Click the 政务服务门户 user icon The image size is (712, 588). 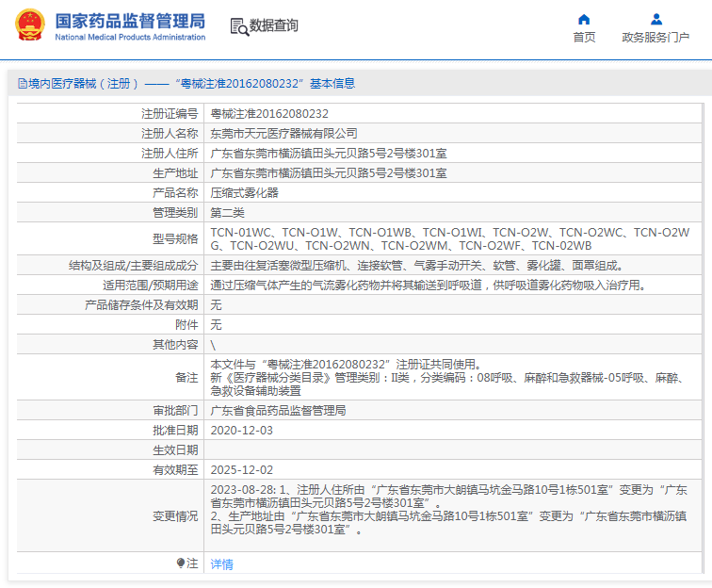coord(656,19)
